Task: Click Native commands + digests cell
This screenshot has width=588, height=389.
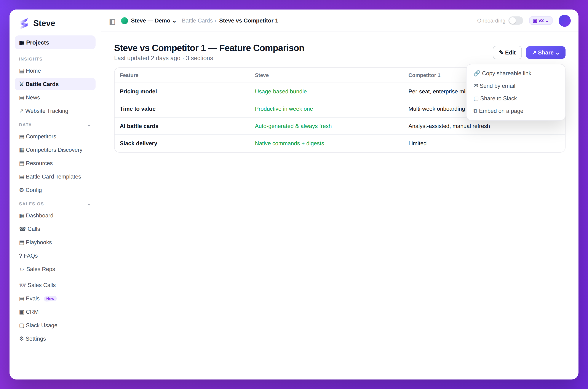Action: pyautogui.click(x=289, y=143)
